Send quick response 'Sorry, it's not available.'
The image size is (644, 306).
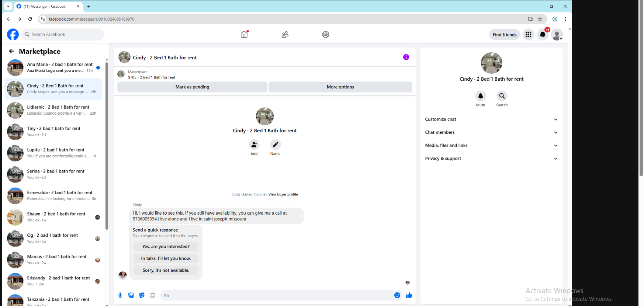tap(166, 270)
